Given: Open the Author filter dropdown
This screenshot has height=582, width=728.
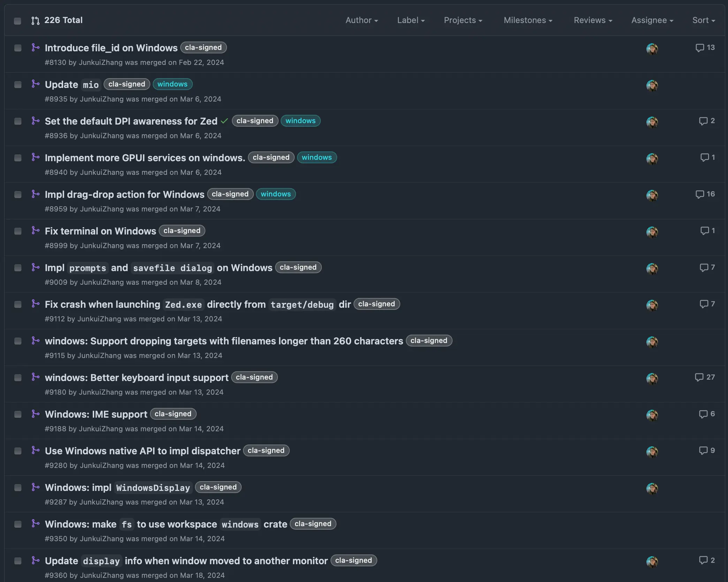Looking at the screenshot, I should click(x=362, y=20).
